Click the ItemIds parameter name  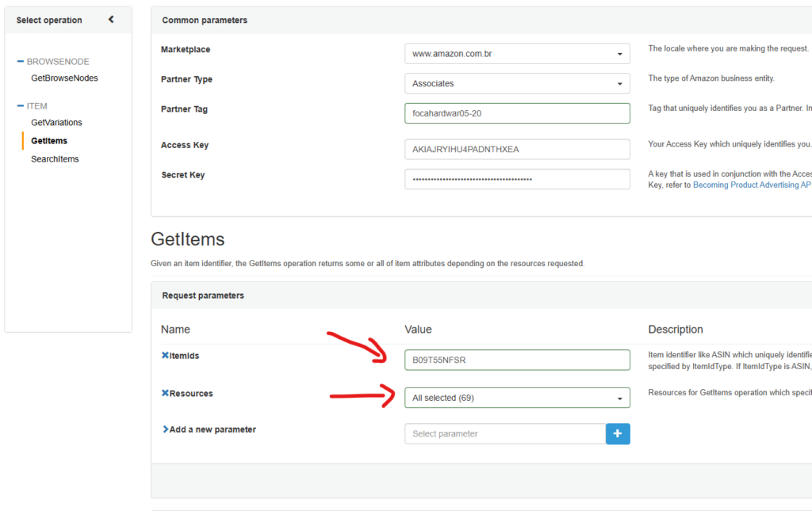click(x=184, y=356)
